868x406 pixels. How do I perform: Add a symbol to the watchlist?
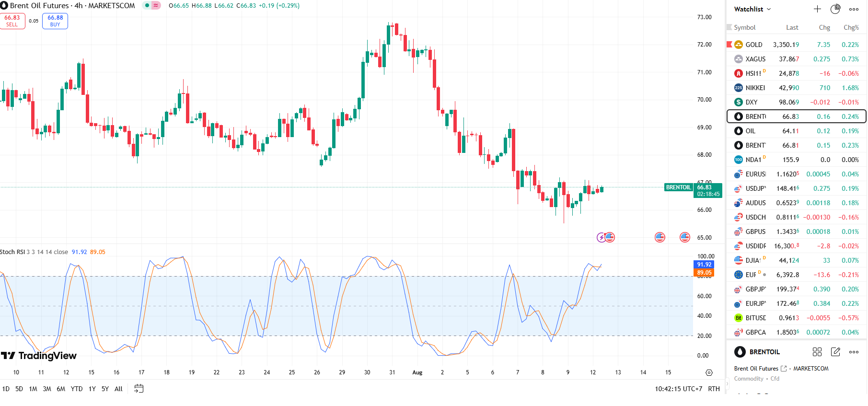(x=817, y=9)
